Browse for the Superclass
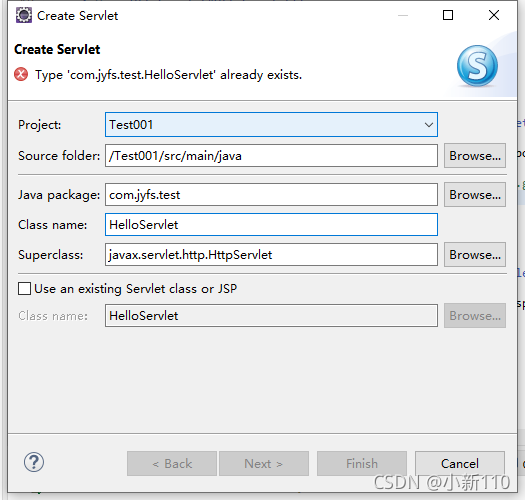 tap(475, 255)
